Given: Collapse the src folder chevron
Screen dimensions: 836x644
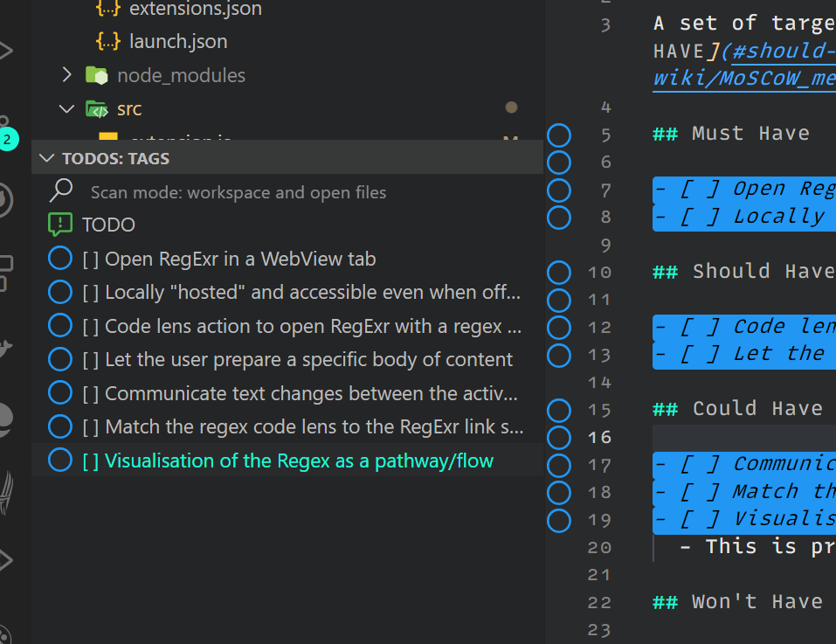Looking at the screenshot, I should point(66,108).
